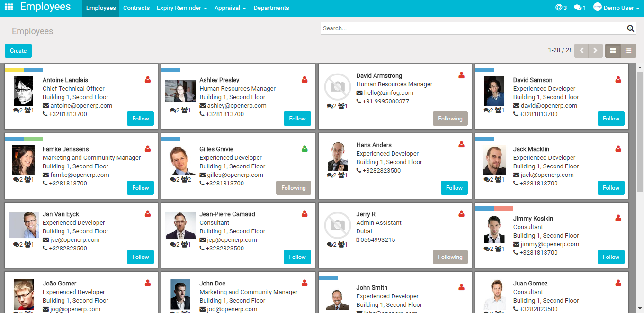Toggle Following on Jerry R card
644x313 pixels.
(450, 257)
